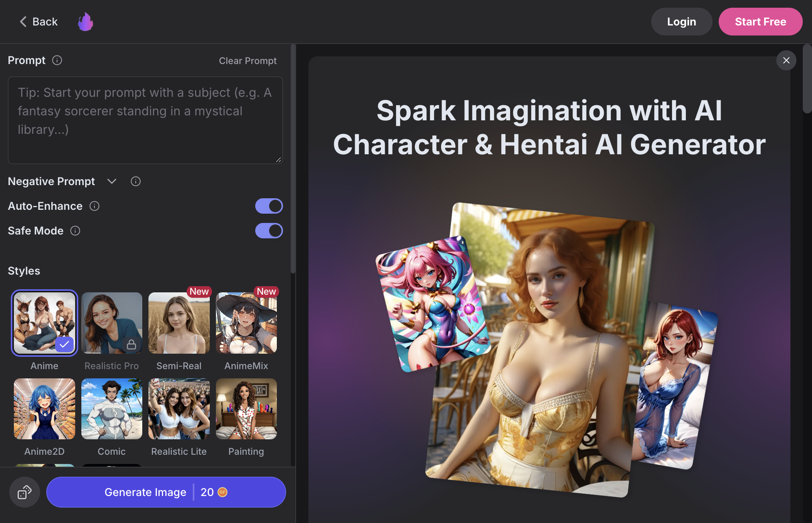Click the Negative Prompt info icon

136,181
